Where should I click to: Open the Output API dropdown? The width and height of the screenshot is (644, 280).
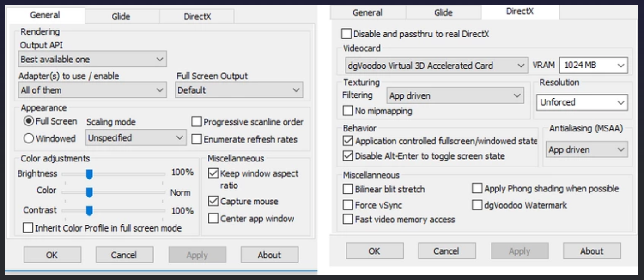[x=92, y=59]
